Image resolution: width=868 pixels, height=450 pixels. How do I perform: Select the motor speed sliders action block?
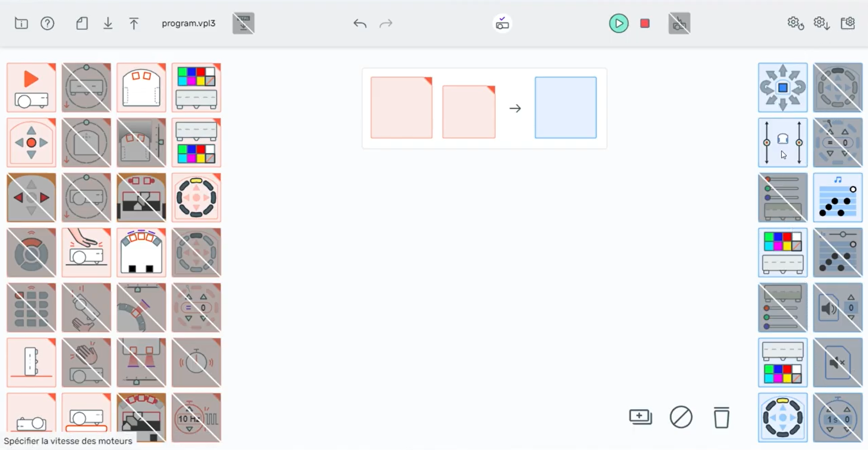pyautogui.click(x=782, y=142)
